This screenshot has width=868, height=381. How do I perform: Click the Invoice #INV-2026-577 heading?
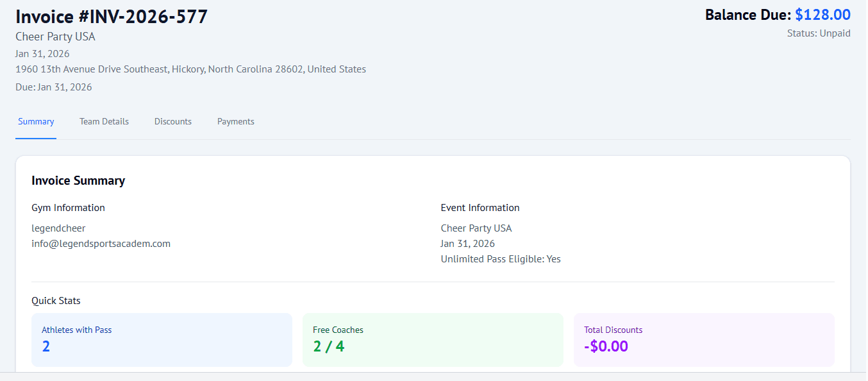pyautogui.click(x=112, y=17)
